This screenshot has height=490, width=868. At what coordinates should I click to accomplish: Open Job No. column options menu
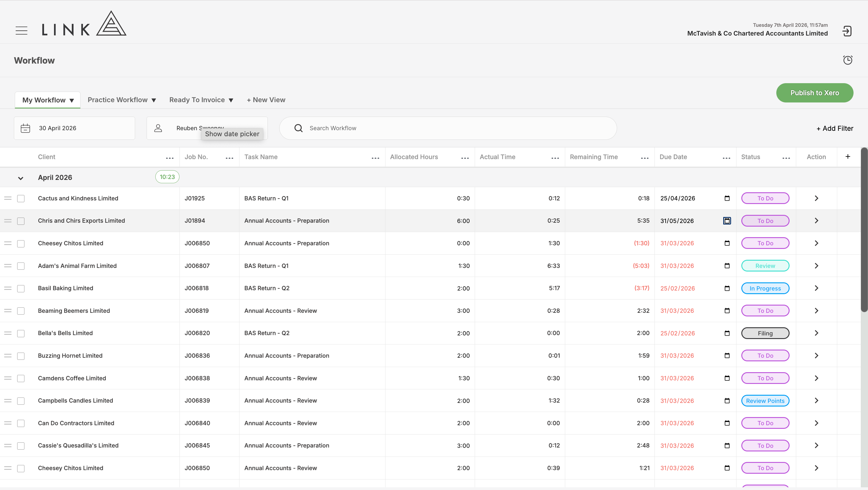(230, 158)
